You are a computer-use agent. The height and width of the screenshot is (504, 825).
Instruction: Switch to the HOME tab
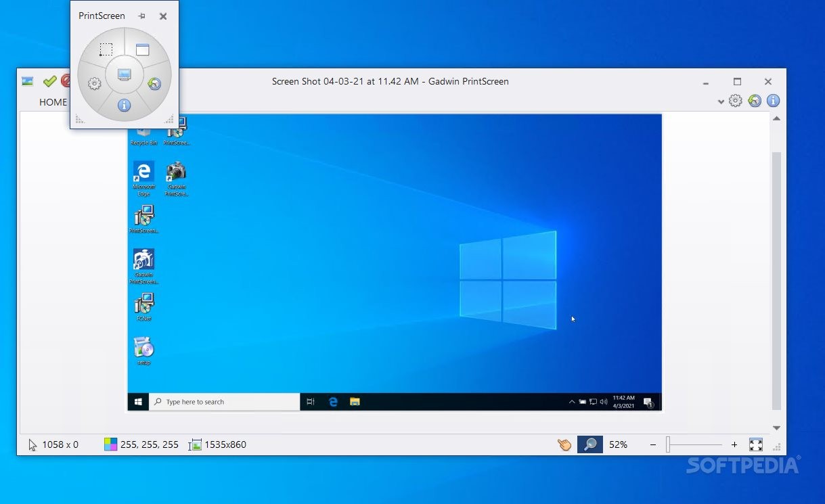[53, 102]
